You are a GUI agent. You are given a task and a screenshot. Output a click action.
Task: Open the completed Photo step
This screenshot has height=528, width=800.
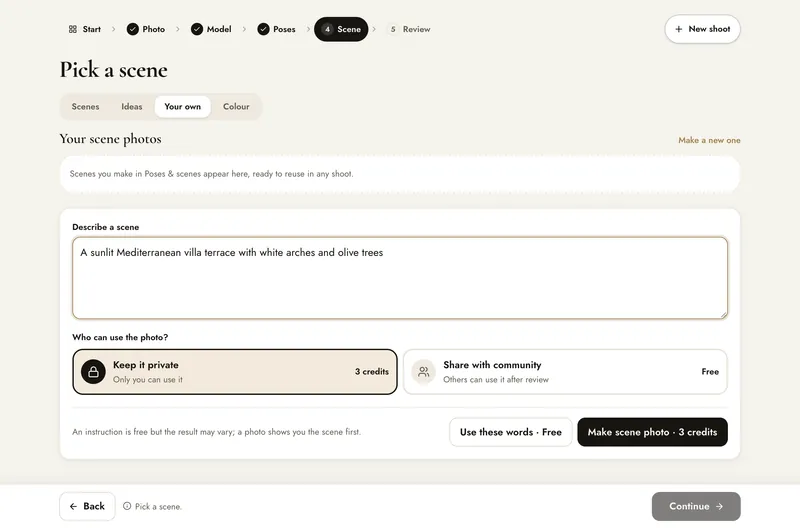(x=146, y=29)
